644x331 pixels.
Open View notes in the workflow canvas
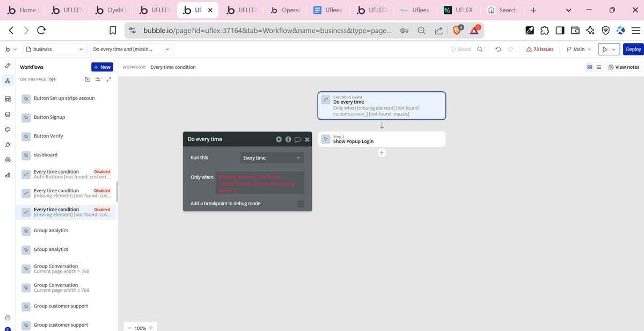624,67
